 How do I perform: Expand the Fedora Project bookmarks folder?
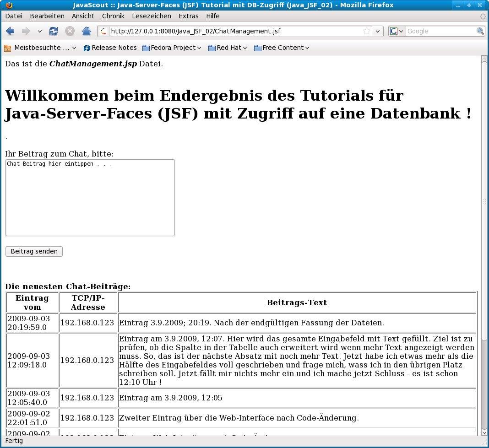click(172, 48)
